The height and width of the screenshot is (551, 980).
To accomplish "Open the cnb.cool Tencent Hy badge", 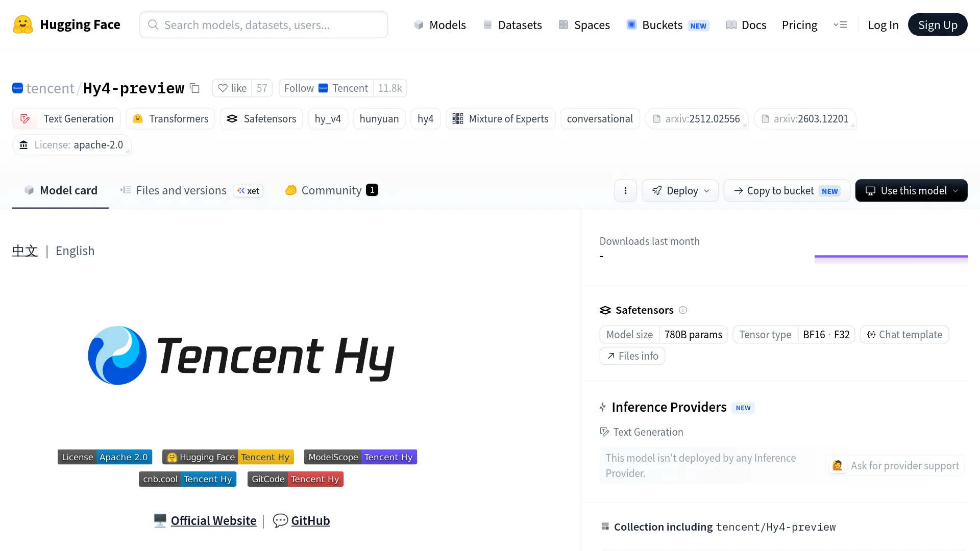I will [187, 479].
